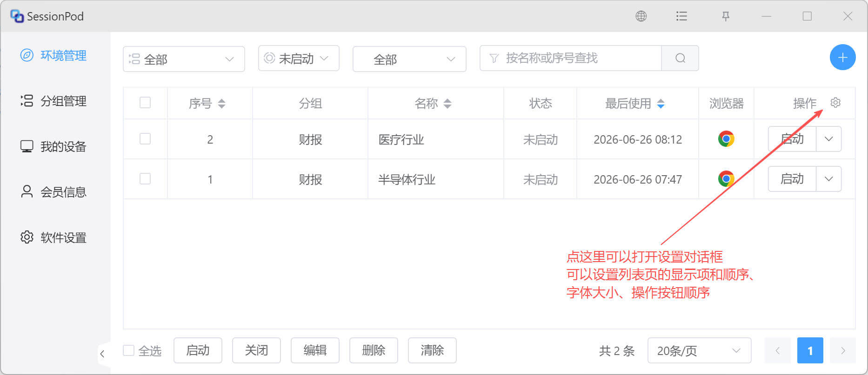Click the bottom 删除 button
868x375 pixels.
tap(374, 350)
